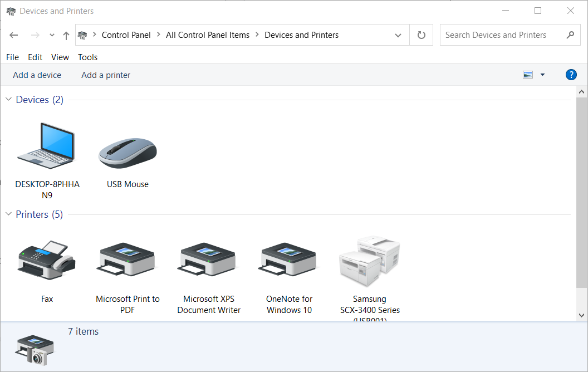Click the search magnifier icon
Image resolution: width=588 pixels, height=372 pixels.
570,35
